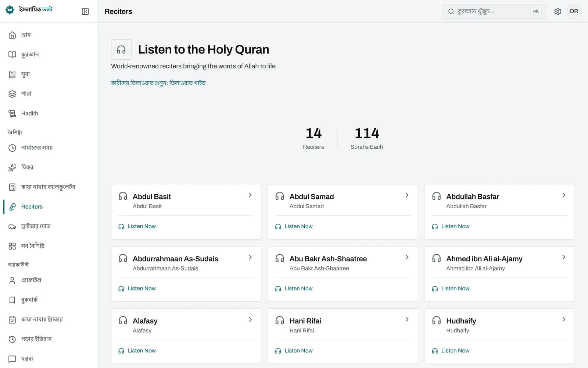This screenshot has width=588, height=368.
Task: Click the হোম home icon
Action: pos(12,35)
